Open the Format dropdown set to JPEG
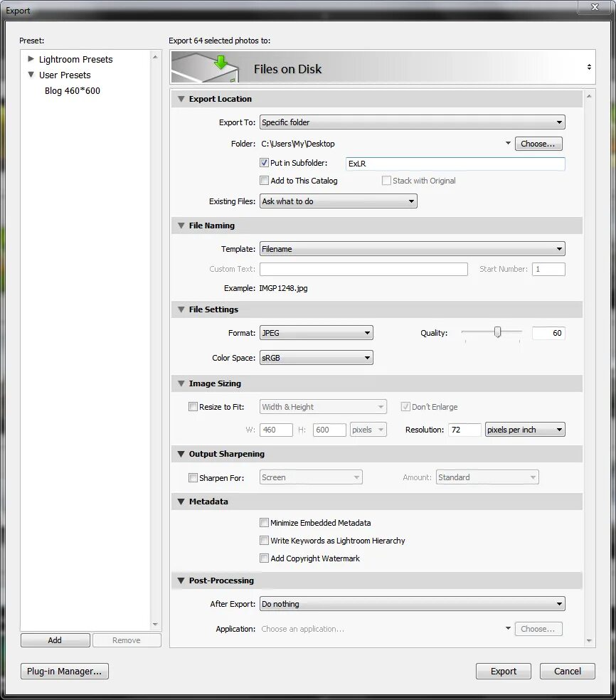The image size is (616, 700). pos(316,333)
